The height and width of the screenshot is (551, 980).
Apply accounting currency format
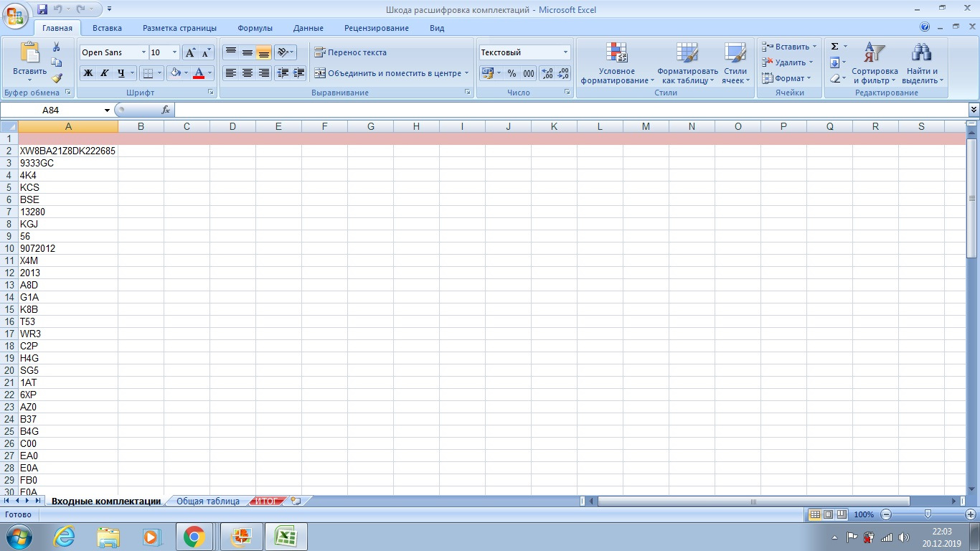pos(488,73)
